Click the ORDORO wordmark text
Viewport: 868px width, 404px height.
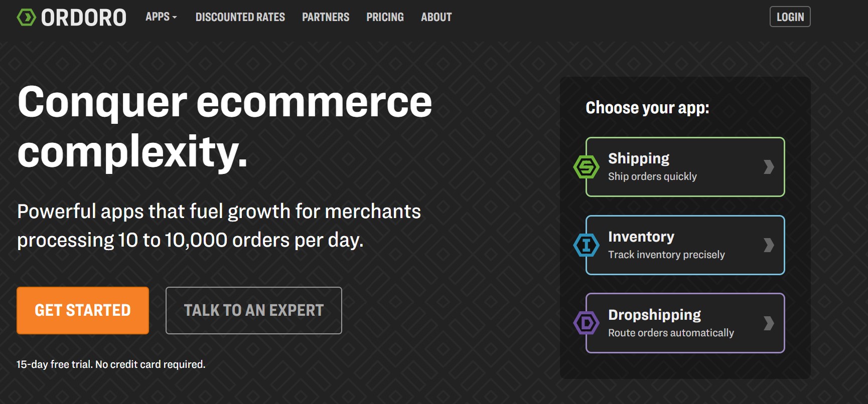coord(84,18)
